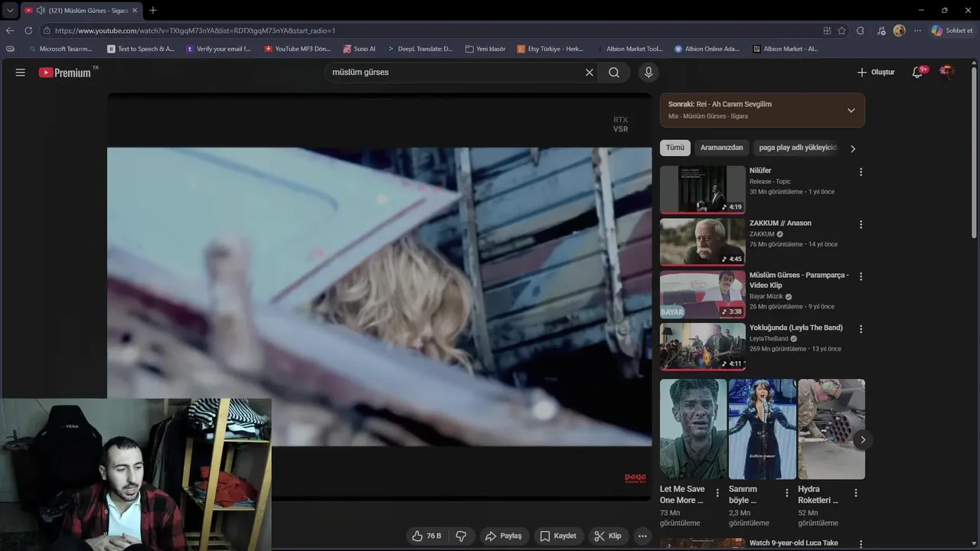View site information lock icon
The height and width of the screenshot is (551, 980).
(x=47, y=31)
